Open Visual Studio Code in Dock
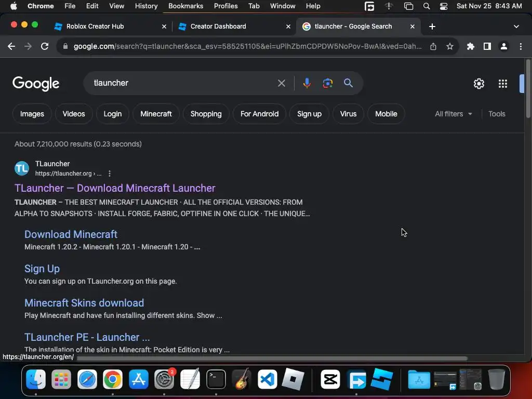Viewport: 532px width, 399px height. pyautogui.click(x=268, y=379)
